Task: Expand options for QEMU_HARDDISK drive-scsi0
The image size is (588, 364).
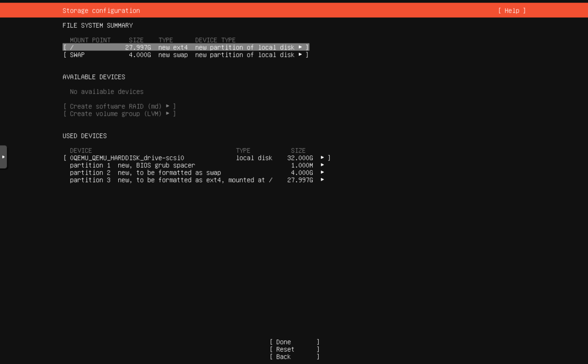Action: pos(321,158)
